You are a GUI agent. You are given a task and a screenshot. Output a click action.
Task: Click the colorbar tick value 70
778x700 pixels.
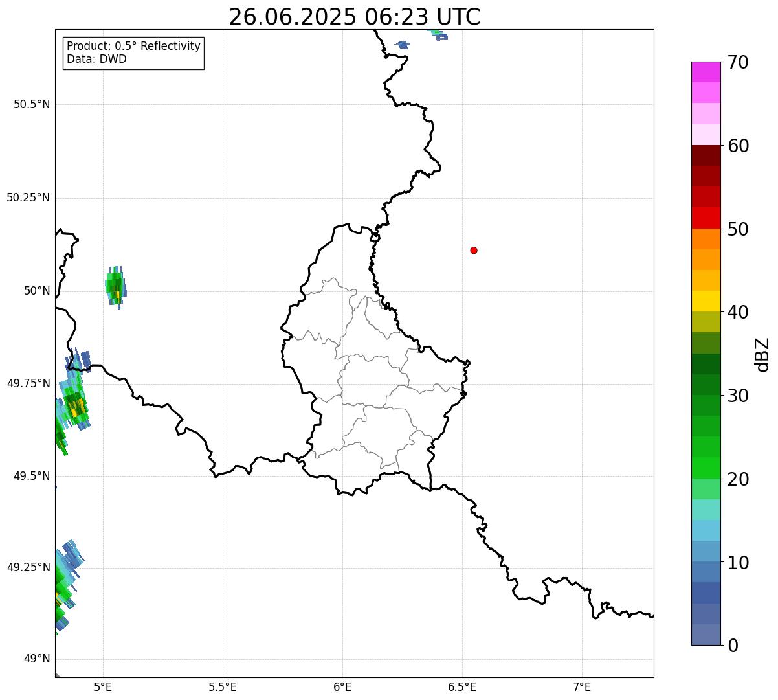(738, 62)
